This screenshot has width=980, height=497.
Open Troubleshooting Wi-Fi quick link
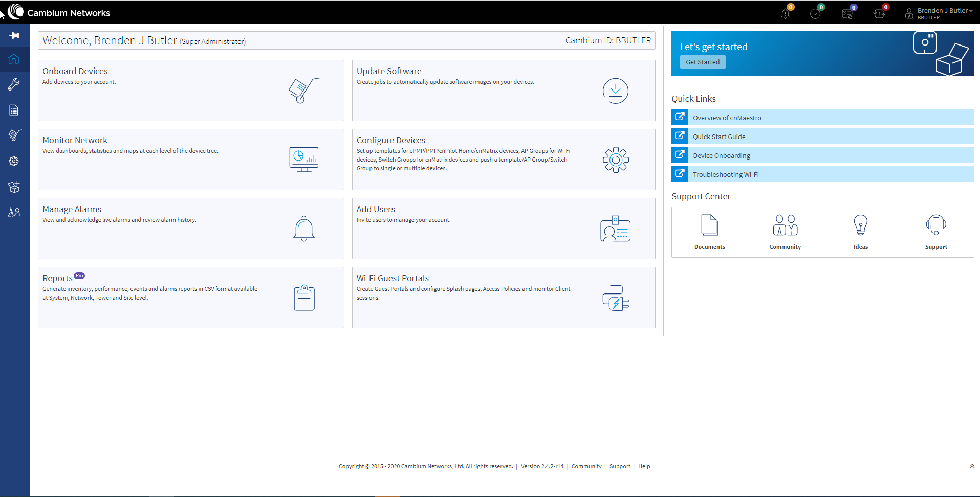pyautogui.click(x=823, y=174)
